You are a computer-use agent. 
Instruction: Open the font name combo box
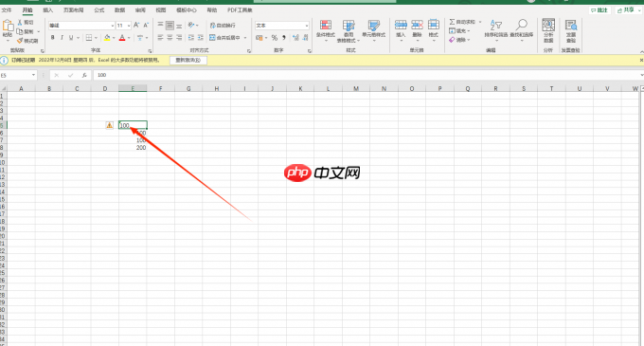point(81,26)
